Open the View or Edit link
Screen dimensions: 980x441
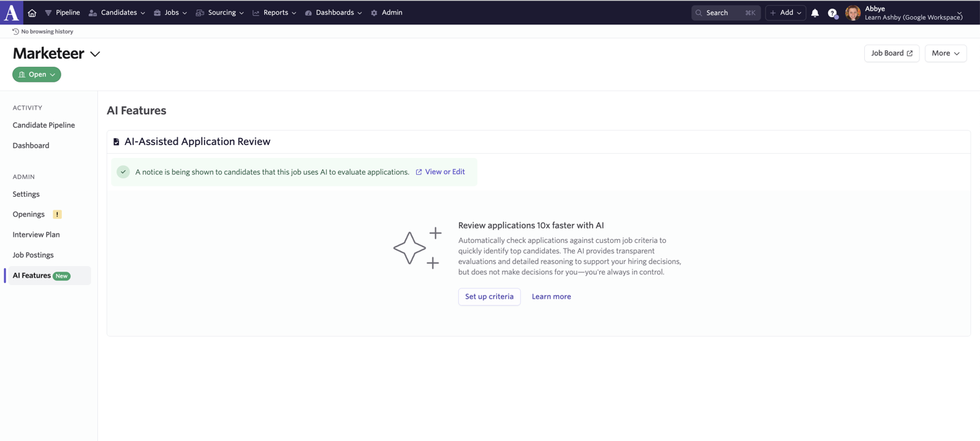point(444,172)
